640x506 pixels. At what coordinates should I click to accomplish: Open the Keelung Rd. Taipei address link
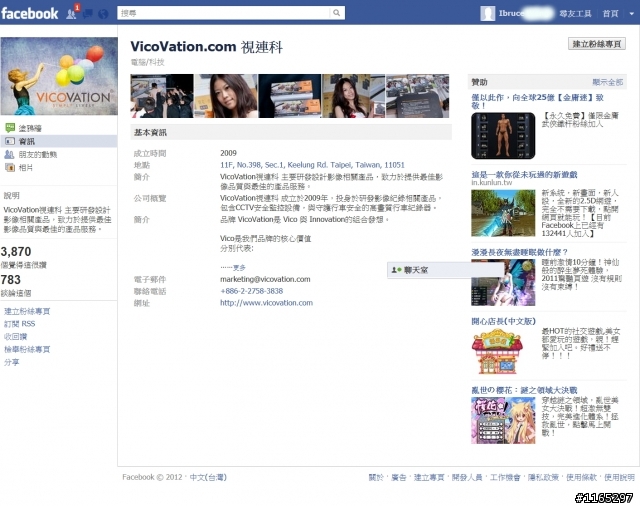tap(312, 165)
